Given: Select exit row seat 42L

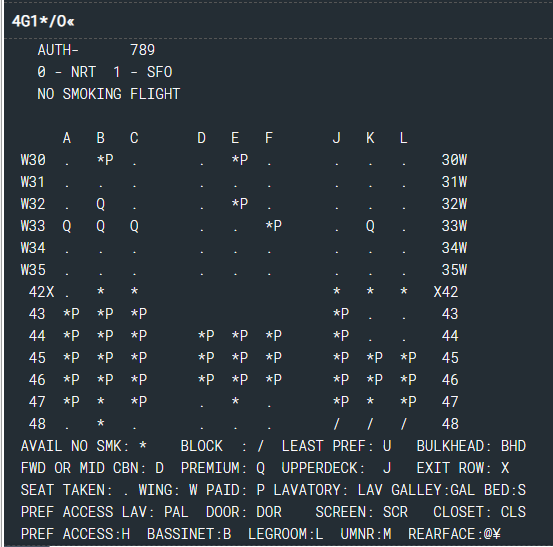Looking at the screenshot, I should pos(404,292).
